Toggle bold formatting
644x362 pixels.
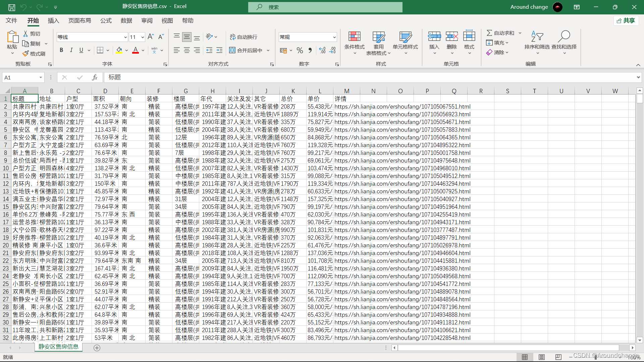coord(61,50)
